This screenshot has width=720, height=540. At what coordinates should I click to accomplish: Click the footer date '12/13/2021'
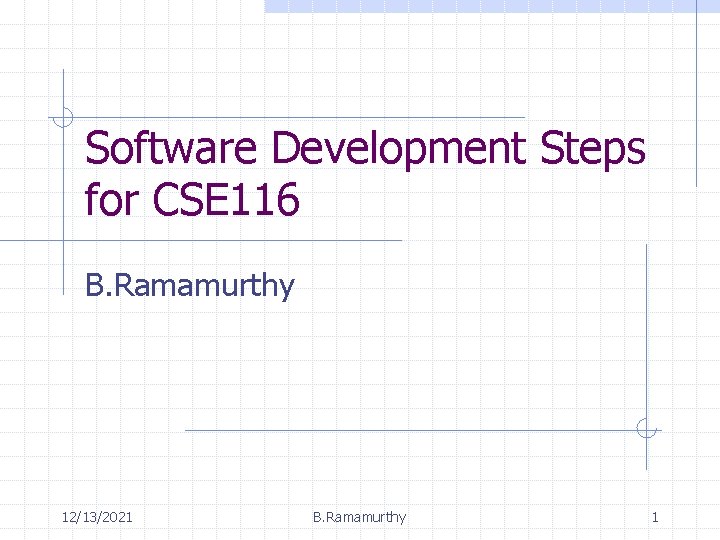click(97, 518)
